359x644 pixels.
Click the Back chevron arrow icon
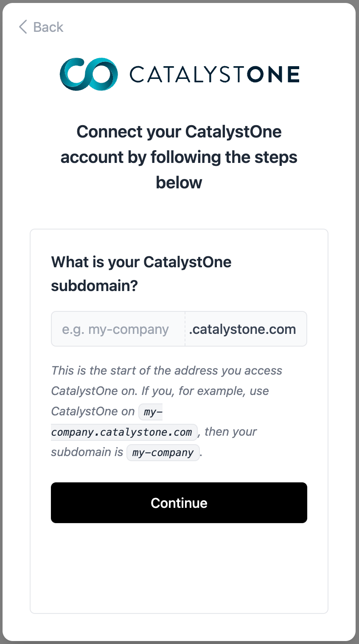[x=23, y=27]
